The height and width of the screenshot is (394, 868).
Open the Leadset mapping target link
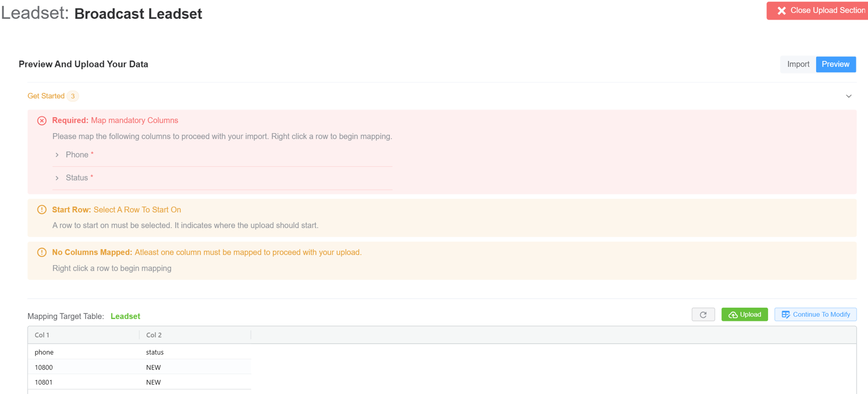(125, 316)
